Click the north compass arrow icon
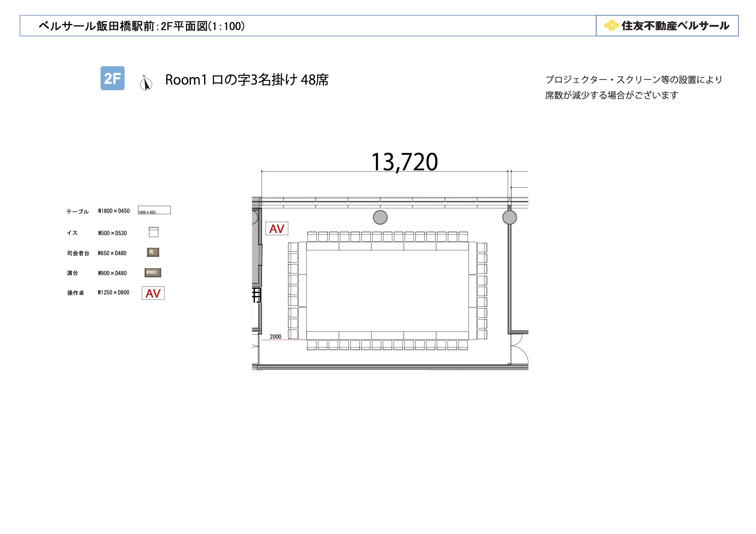756x534 pixels. pos(146,83)
